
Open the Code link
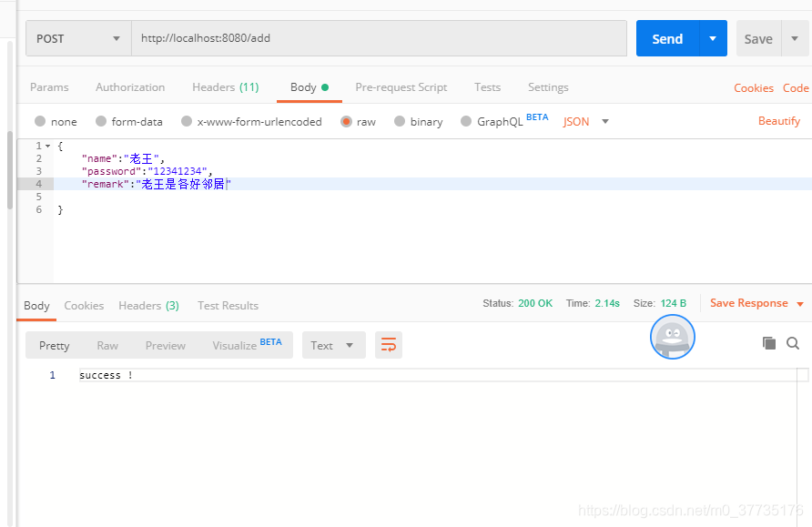[x=796, y=88]
